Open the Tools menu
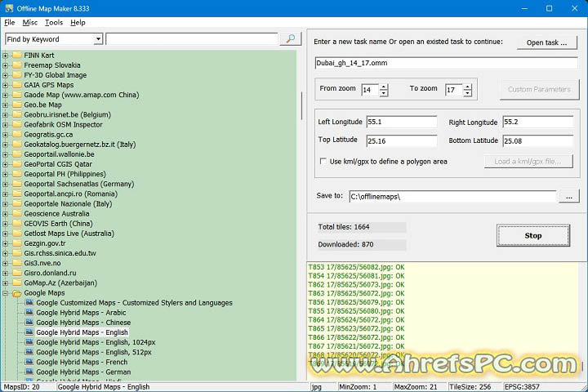This screenshot has width=588, height=392. (x=54, y=23)
